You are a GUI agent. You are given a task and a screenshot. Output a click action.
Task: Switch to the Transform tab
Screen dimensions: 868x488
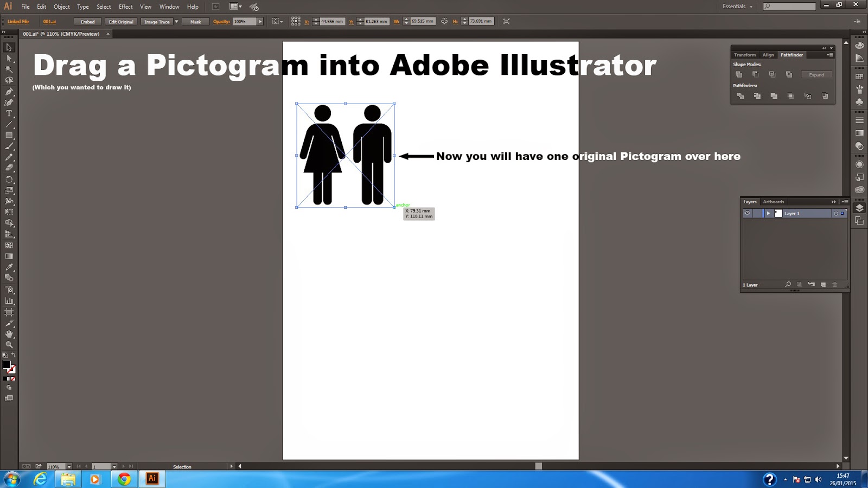pos(745,55)
